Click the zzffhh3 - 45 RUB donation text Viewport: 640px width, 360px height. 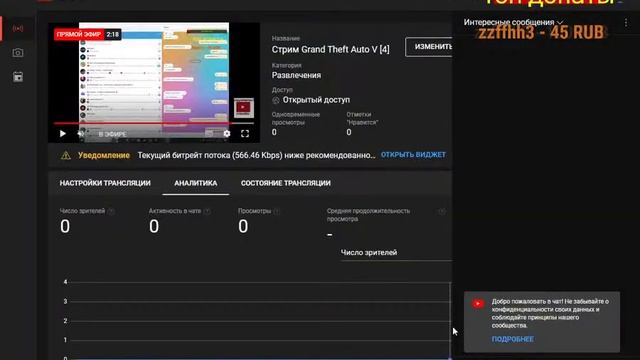[x=540, y=33]
